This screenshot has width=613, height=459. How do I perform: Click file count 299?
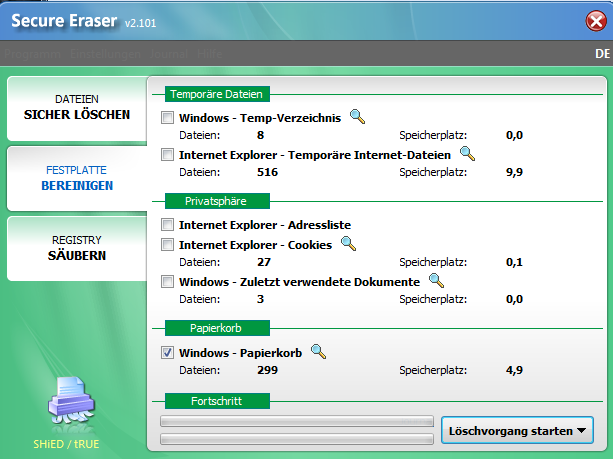tap(267, 370)
